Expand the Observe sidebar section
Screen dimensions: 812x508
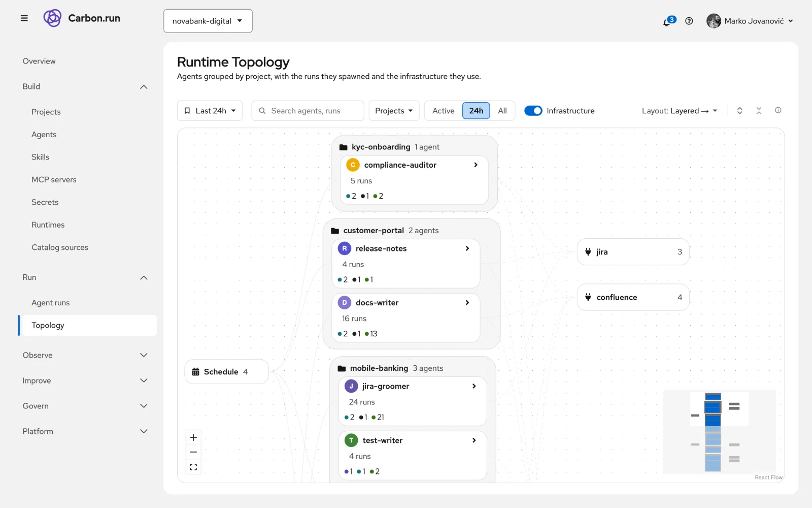(x=85, y=355)
